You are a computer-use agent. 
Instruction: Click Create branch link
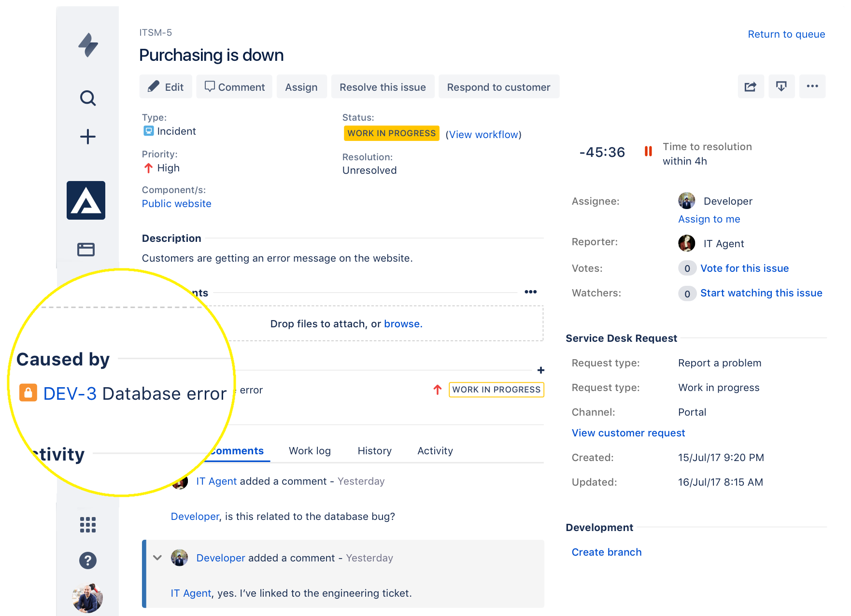(x=607, y=552)
